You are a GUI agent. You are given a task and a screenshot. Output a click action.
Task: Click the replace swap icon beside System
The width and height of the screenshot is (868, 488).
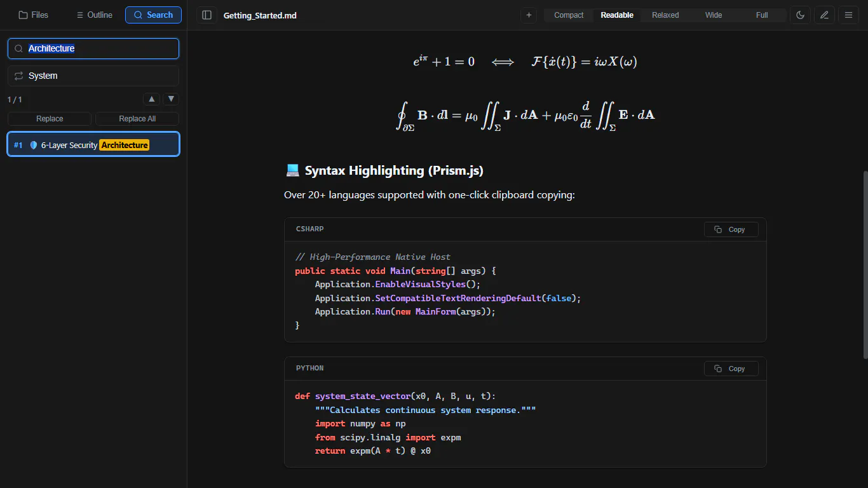(x=19, y=76)
